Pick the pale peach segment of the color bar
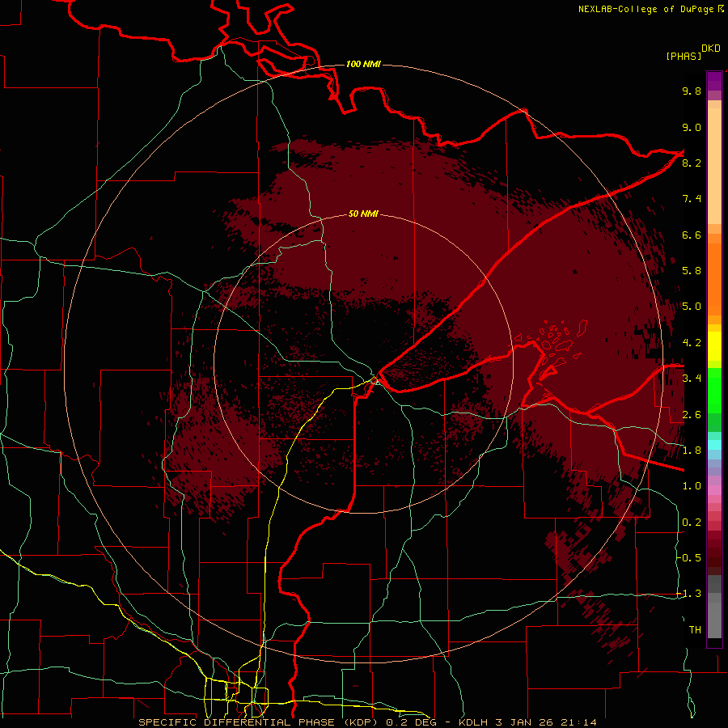 pyautogui.click(x=714, y=167)
